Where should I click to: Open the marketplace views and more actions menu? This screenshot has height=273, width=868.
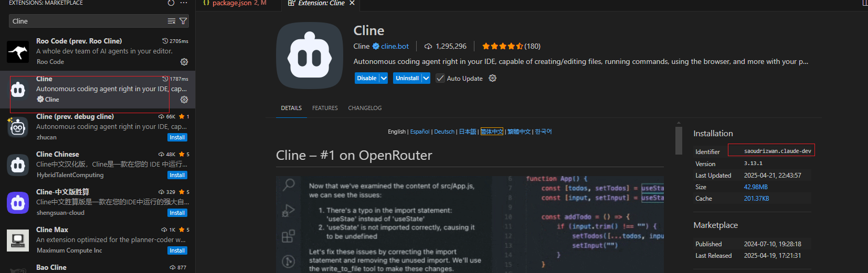tap(184, 3)
